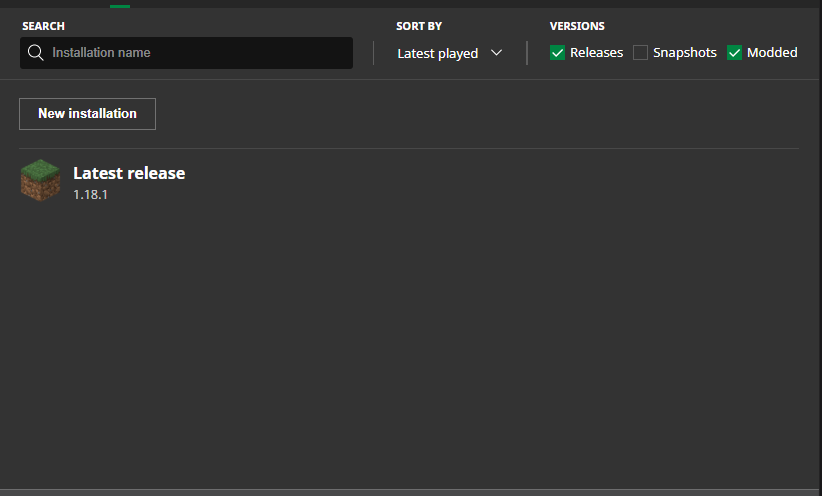The image size is (822, 496).
Task: Click the New installation button
Action: 88,114
